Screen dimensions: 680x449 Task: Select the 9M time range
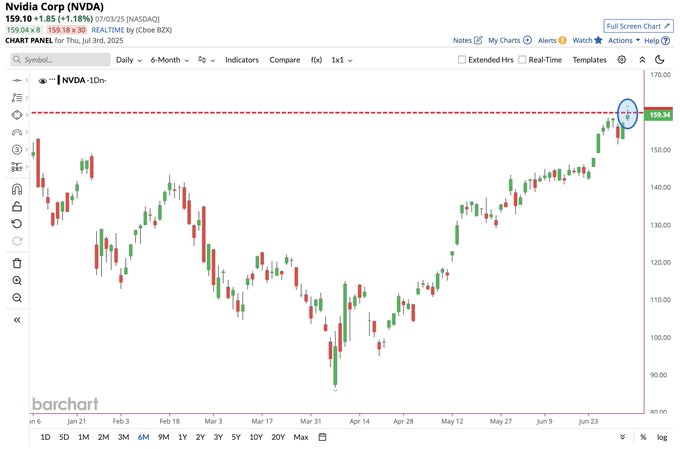pos(163,437)
